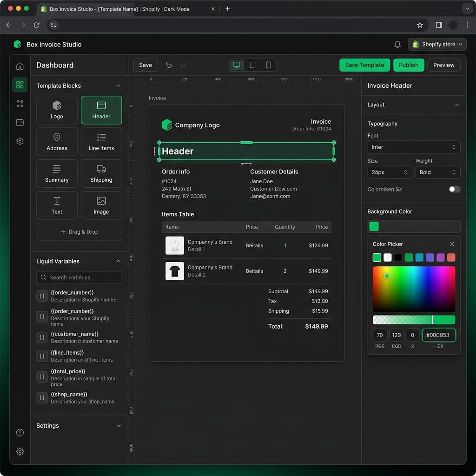Click the HEX #00C853 input field

tap(438, 335)
